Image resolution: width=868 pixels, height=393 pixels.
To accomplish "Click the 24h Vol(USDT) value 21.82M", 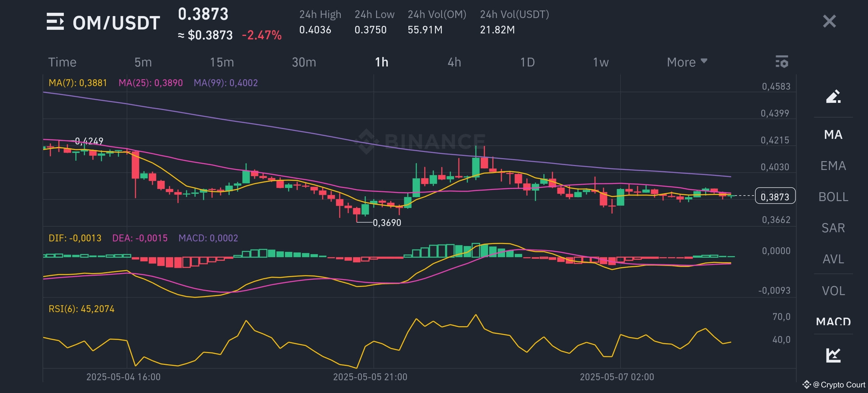I will click(497, 30).
